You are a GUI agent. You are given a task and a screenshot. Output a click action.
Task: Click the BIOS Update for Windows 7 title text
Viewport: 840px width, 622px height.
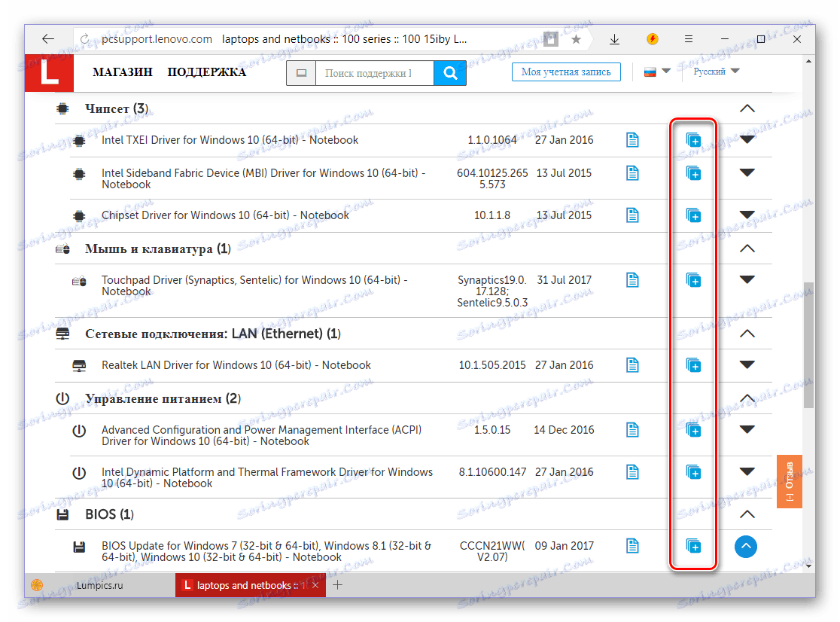click(266, 551)
